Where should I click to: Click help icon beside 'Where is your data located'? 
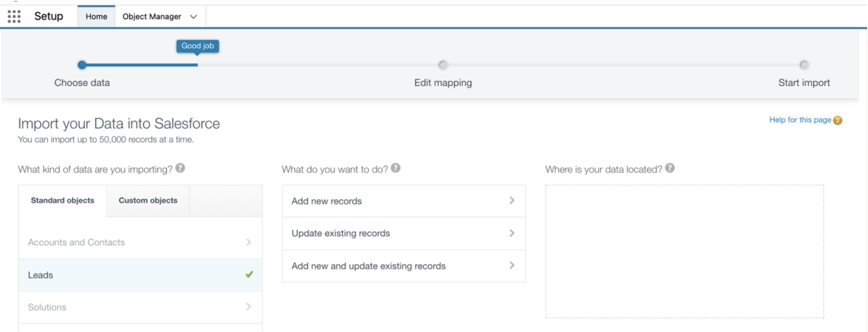pyautogui.click(x=670, y=168)
